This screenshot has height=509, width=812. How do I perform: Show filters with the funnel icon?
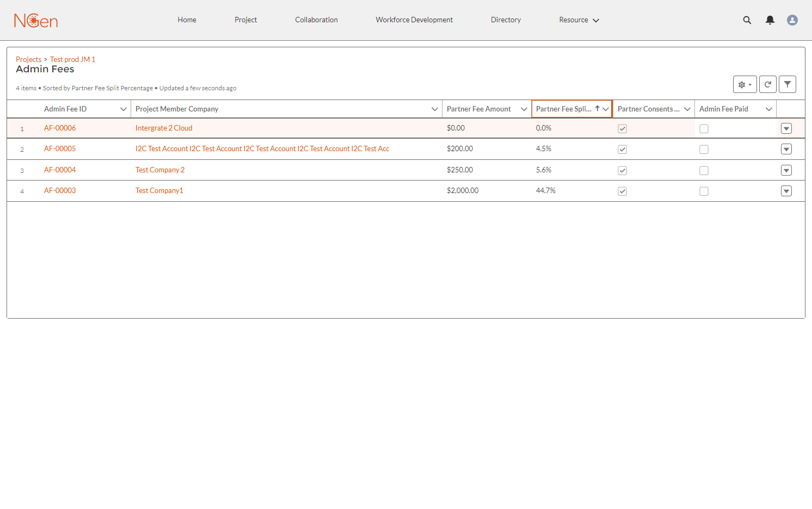pyautogui.click(x=788, y=84)
